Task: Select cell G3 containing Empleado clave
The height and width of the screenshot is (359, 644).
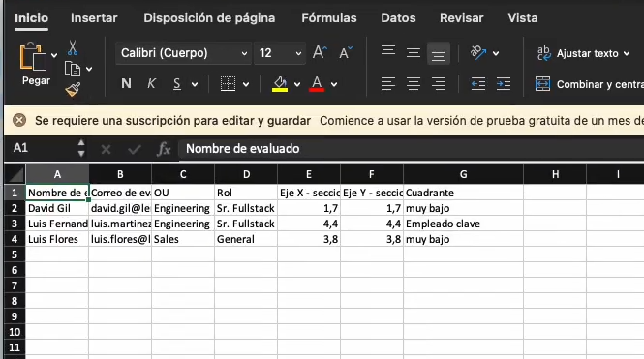Action: (x=463, y=224)
